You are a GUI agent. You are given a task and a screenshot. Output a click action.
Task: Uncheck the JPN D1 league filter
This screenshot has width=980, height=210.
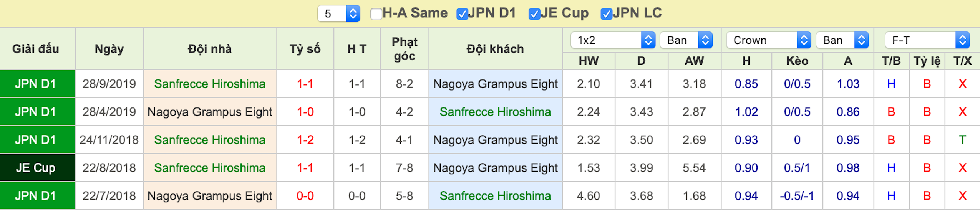coord(462,14)
